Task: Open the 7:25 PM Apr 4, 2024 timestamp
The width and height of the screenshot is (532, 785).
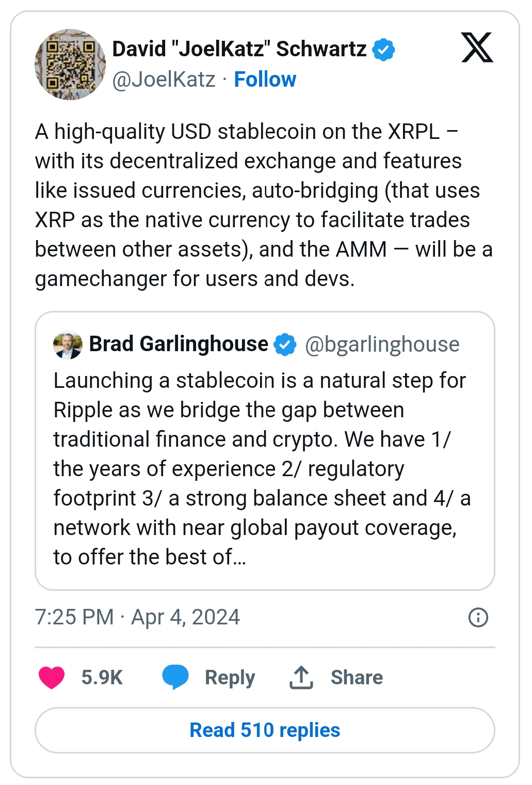Action: pyautogui.click(x=137, y=617)
